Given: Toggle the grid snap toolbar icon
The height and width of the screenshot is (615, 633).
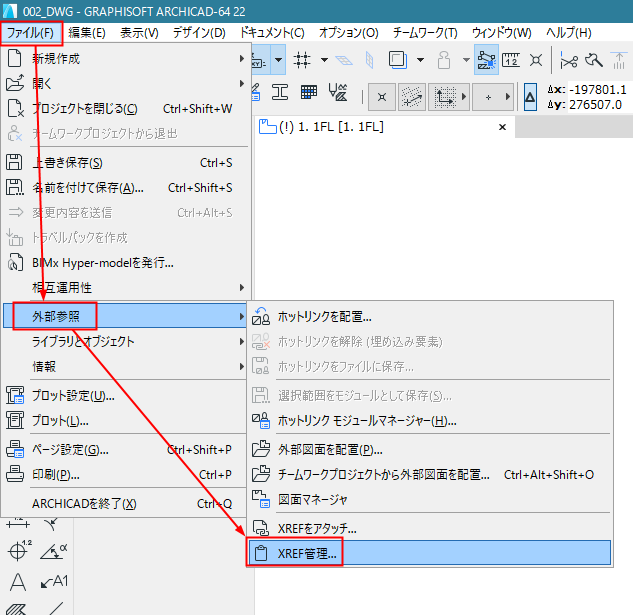Looking at the screenshot, I should coord(302,60).
